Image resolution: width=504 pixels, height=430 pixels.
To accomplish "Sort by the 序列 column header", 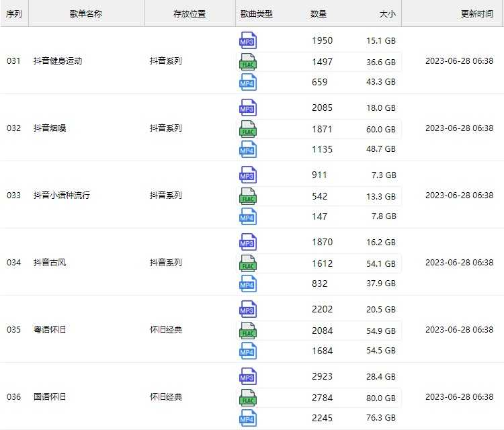I will tap(14, 14).
